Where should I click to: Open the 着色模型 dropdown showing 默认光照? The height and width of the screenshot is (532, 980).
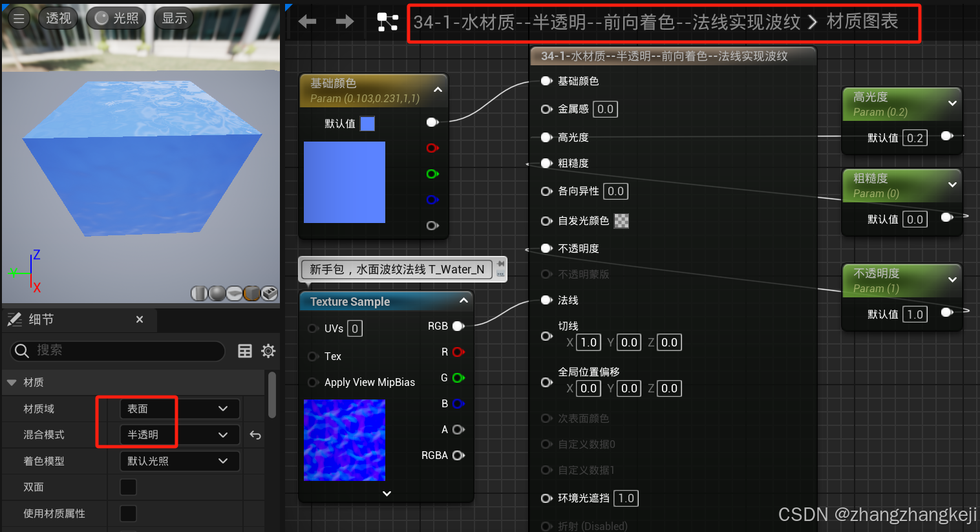tap(180, 461)
